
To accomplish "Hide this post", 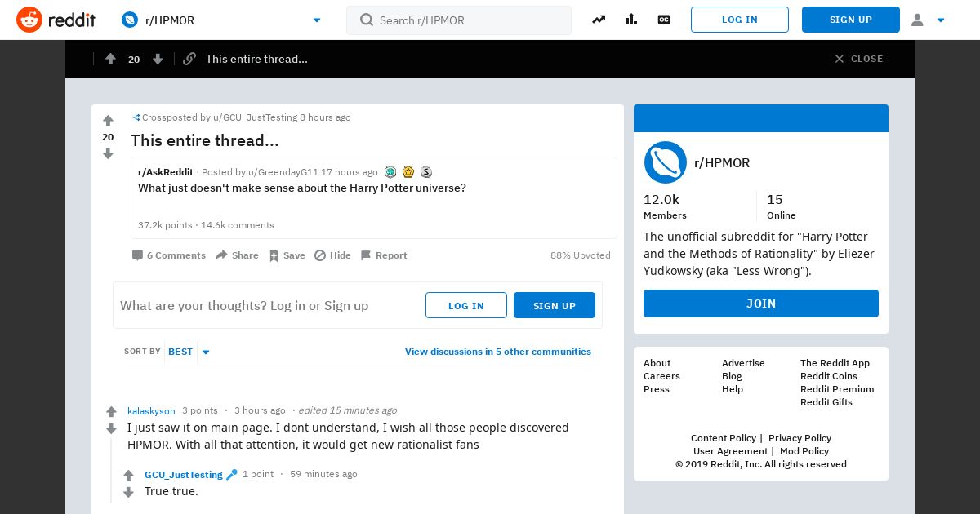I will pos(332,255).
